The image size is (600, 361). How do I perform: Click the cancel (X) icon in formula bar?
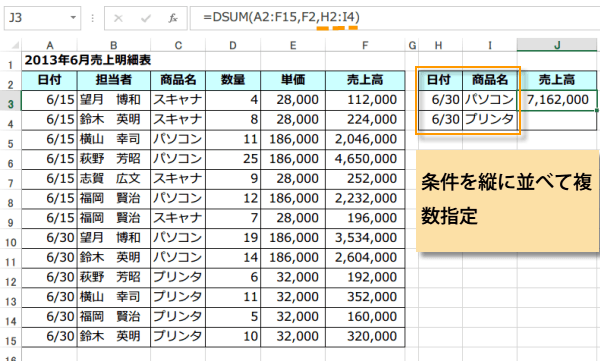pyautogui.click(x=118, y=18)
